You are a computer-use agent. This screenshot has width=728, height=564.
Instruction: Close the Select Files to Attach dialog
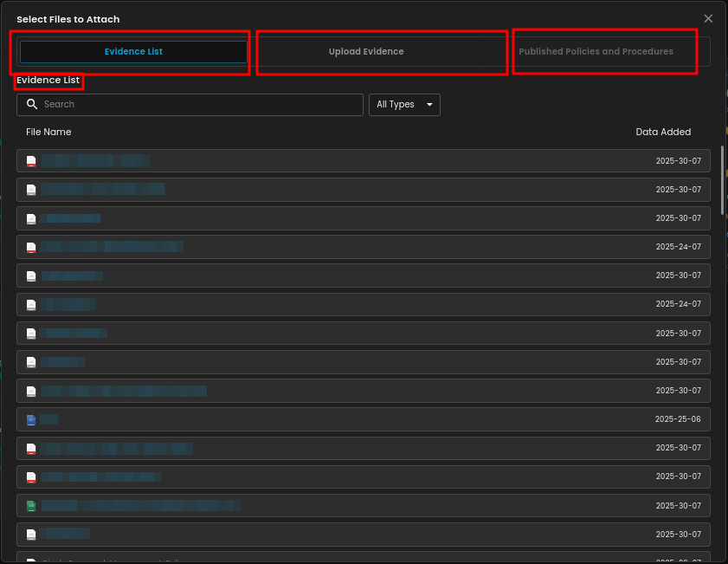tap(708, 18)
